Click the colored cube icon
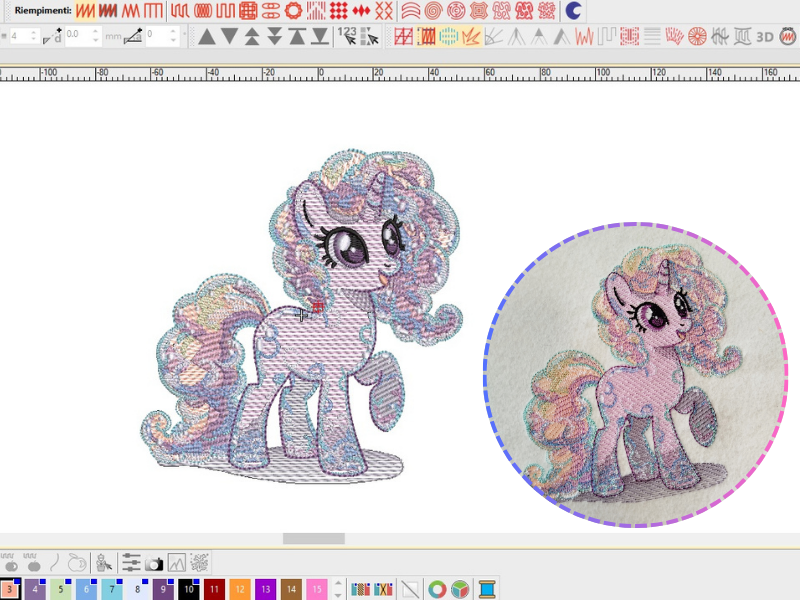 tap(460, 589)
